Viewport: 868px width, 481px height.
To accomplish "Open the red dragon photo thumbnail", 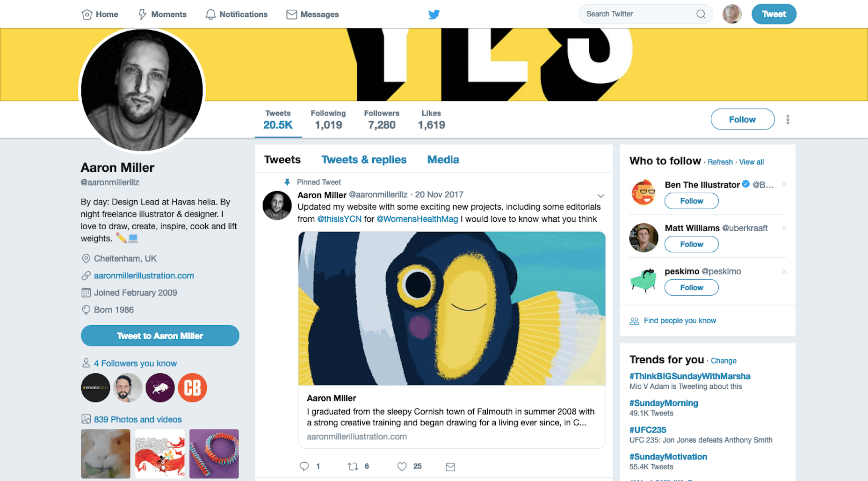I will click(160, 453).
